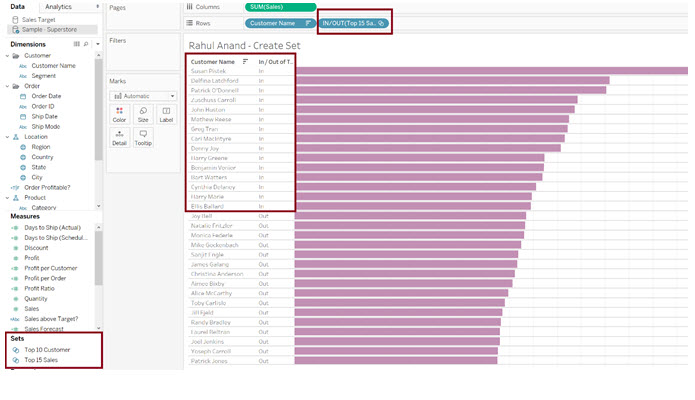Screen dimensions: 695x400
Task: Click the Dimensions pane scrollbar
Action: [98, 110]
